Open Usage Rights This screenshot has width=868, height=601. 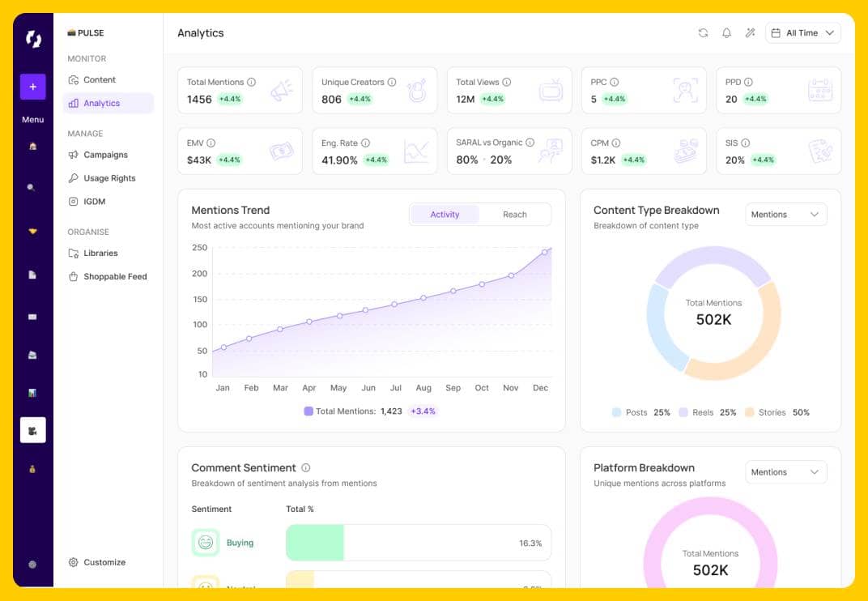(108, 178)
